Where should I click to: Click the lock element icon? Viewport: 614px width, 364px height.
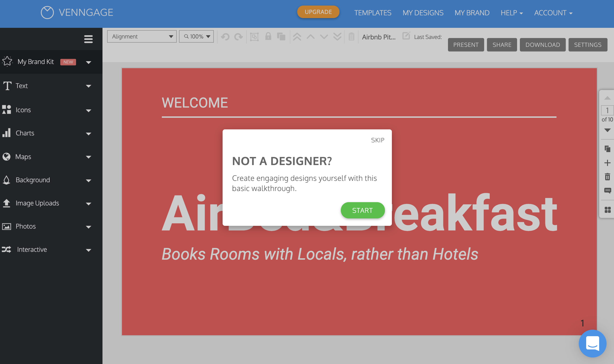tap(268, 36)
